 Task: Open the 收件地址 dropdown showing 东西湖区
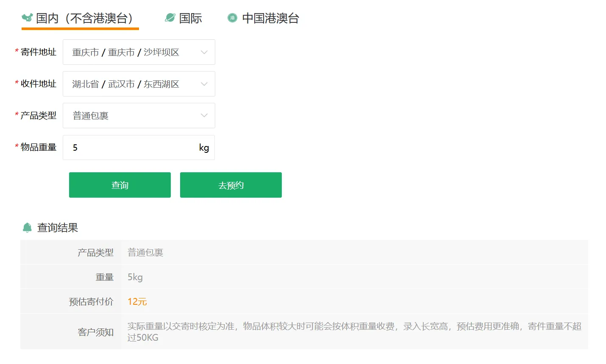(139, 84)
